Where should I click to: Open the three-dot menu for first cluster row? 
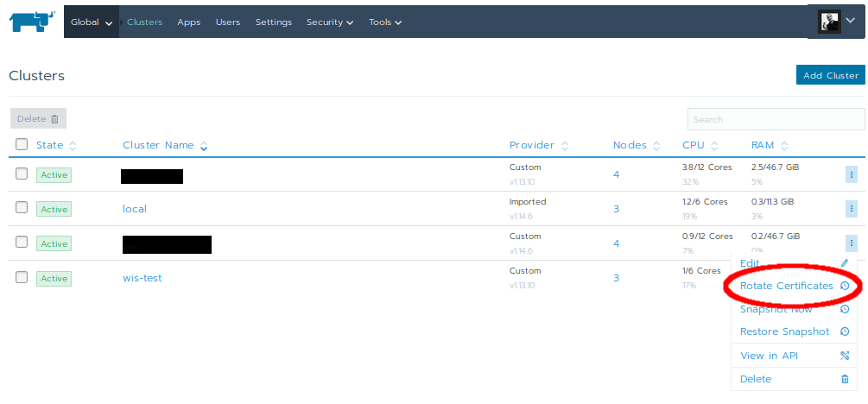point(851,174)
